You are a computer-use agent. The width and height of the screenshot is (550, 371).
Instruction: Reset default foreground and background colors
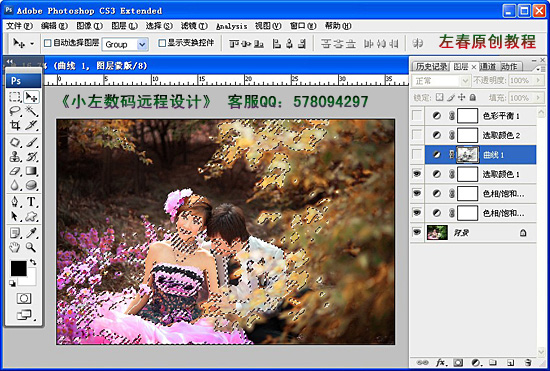pos(12,283)
